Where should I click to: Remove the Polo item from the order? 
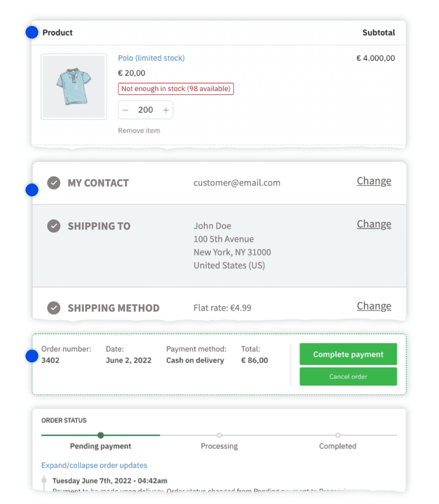click(x=138, y=130)
